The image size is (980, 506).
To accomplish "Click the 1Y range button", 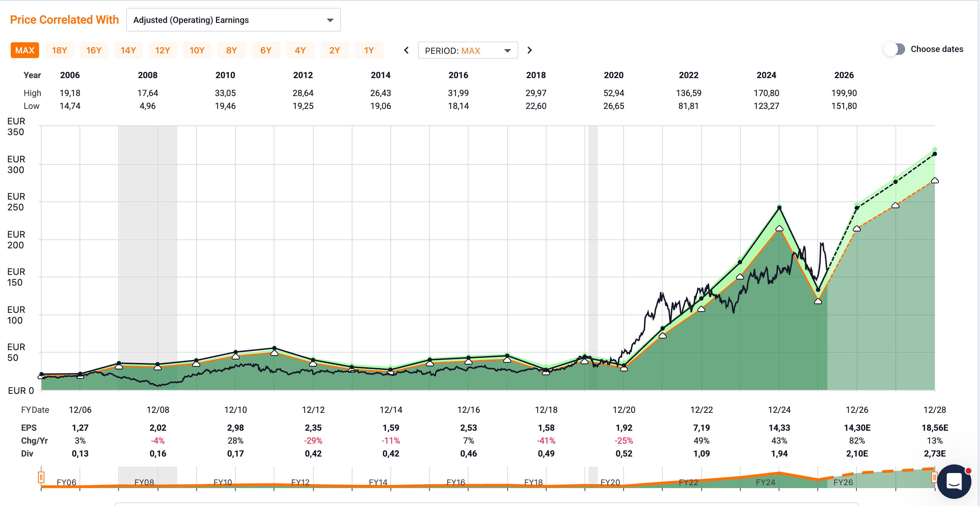I will click(x=369, y=50).
